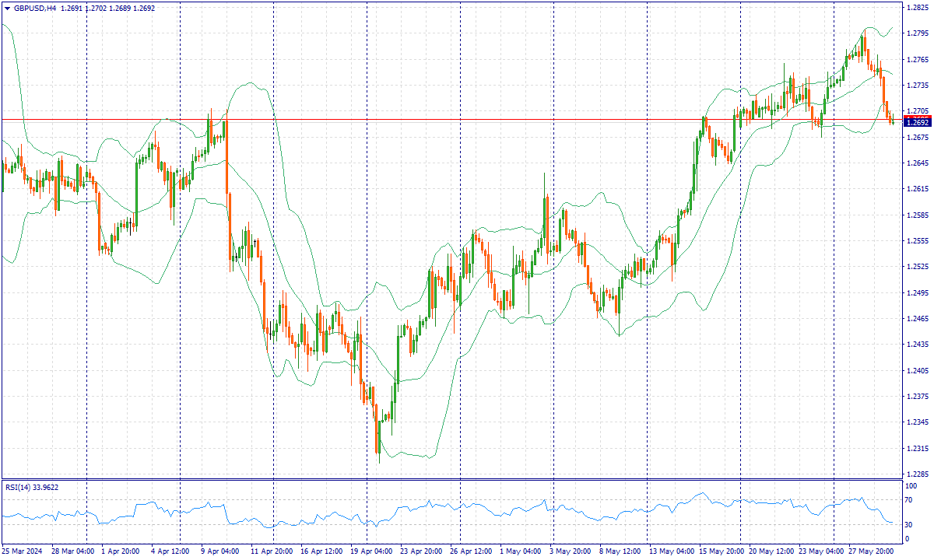Click the 25 Mar 2024 date label
934x560 pixels.
22,551
